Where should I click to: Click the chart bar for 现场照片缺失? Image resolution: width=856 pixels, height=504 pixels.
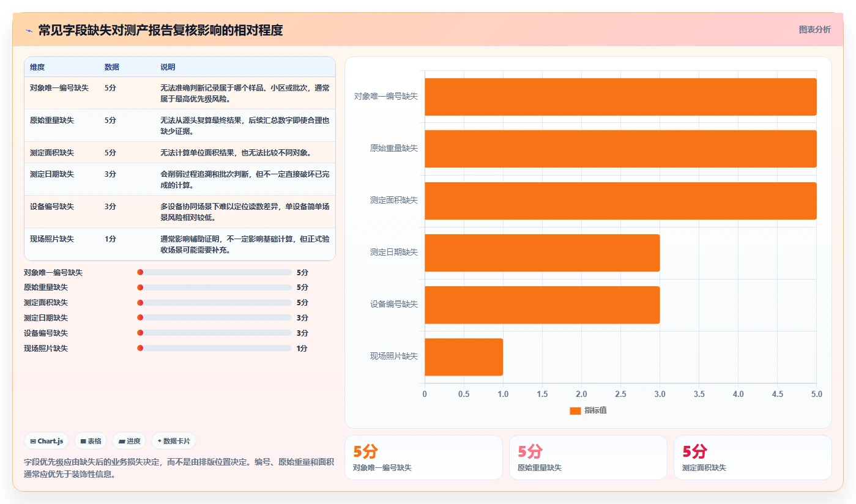tap(464, 357)
